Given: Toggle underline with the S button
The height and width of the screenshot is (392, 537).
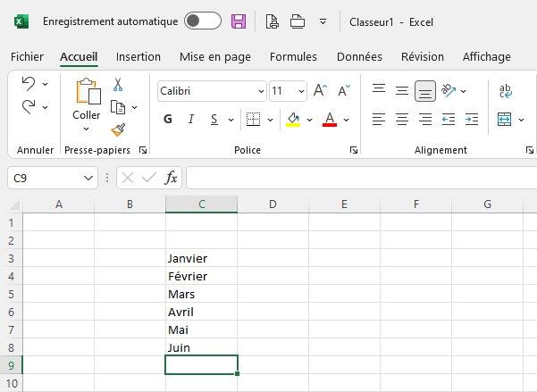Looking at the screenshot, I should [x=214, y=119].
